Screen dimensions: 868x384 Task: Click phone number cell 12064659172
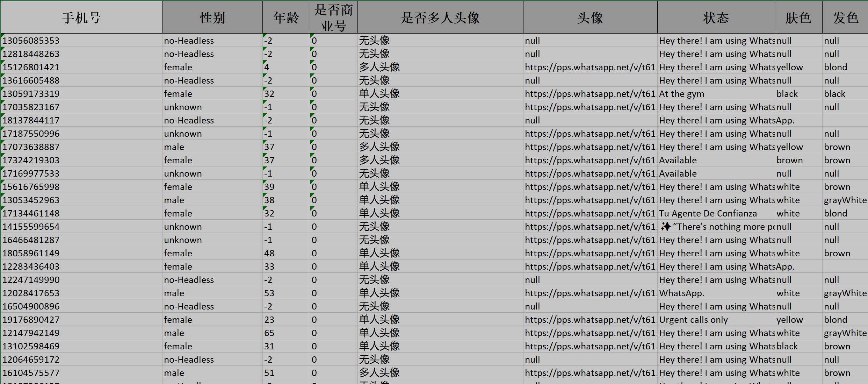(81, 360)
